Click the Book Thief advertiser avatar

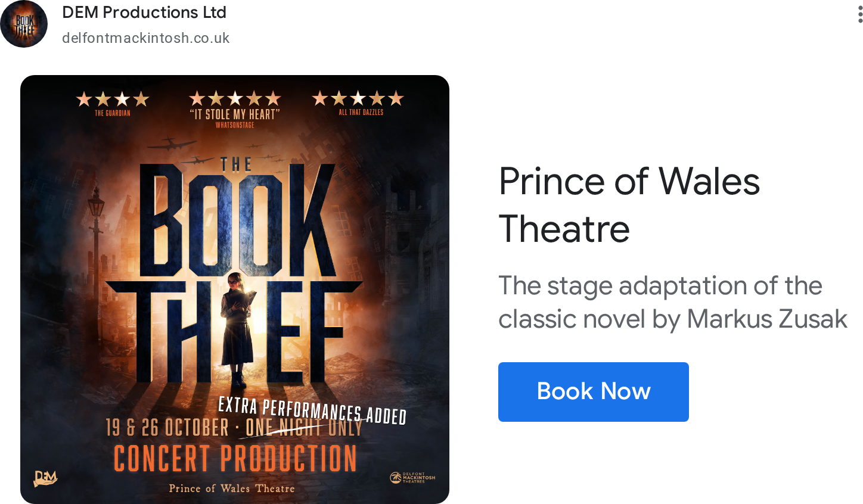coord(24,24)
